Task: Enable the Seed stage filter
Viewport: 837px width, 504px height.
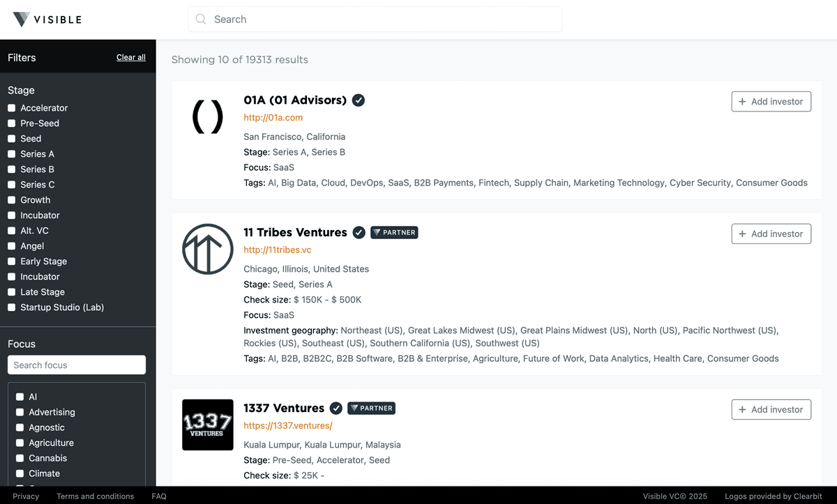Action: pyautogui.click(x=12, y=138)
